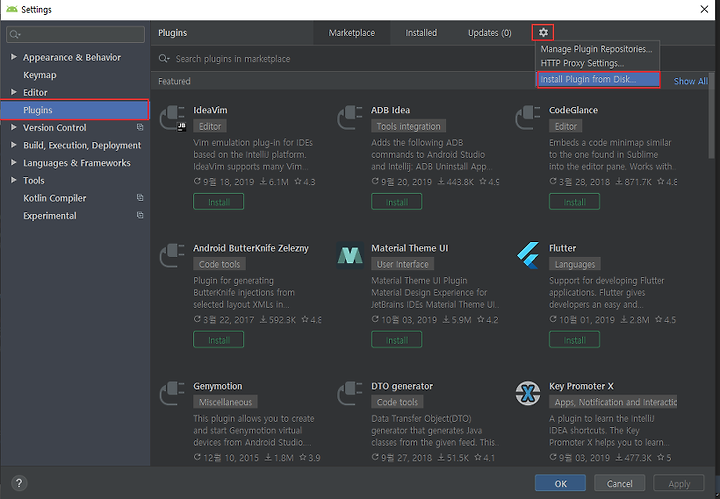Click the Languages tag under Flutter
The width and height of the screenshot is (720, 499).
574,264
